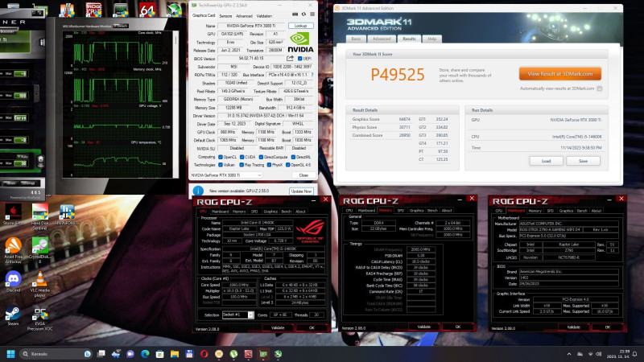This screenshot has width=644, height=362.
Task: Enable automatically view results at 3DMark.com
Action: pyautogui.click(x=600, y=88)
